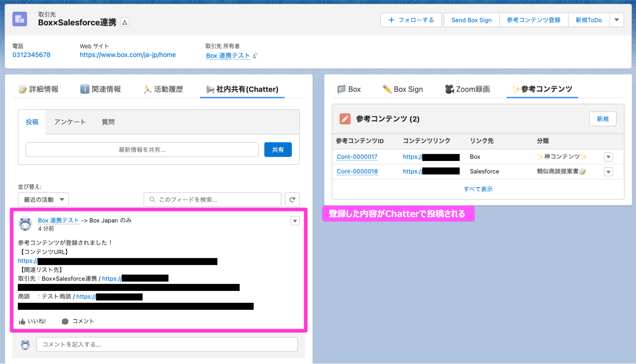This screenshot has width=636, height=364.
Task: Expand the actions menu next to 新規ToDo
Action: tap(617, 20)
